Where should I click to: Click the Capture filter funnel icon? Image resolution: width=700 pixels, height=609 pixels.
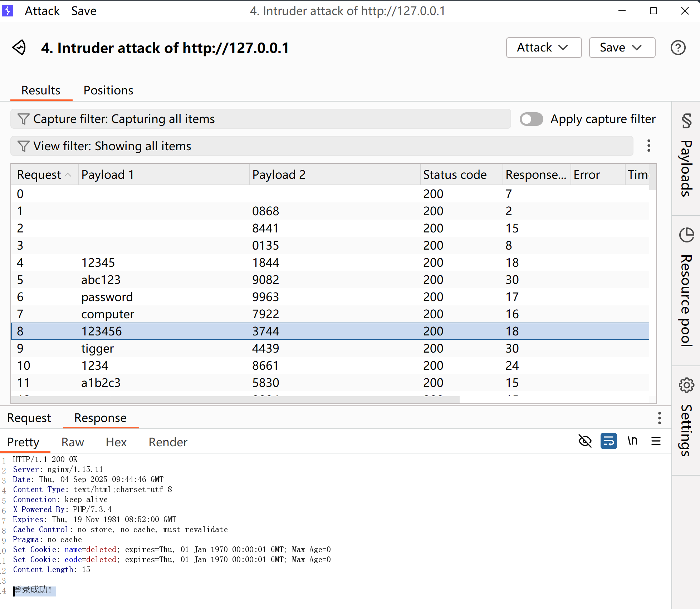click(23, 119)
